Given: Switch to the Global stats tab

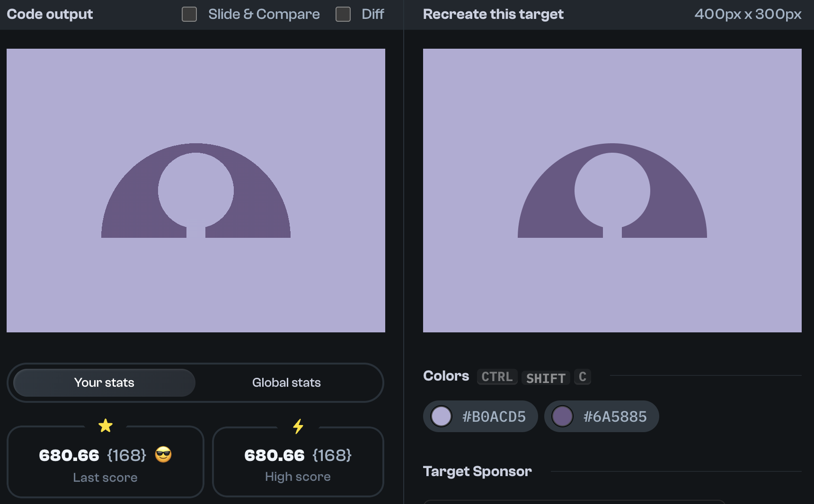Looking at the screenshot, I should pyautogui.click(x=286, y=382).
